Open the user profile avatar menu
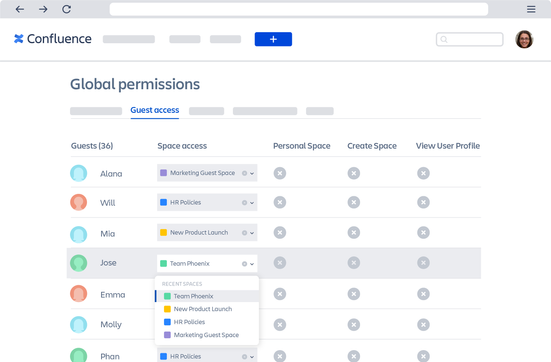The image size is (551, 362). 524,39
